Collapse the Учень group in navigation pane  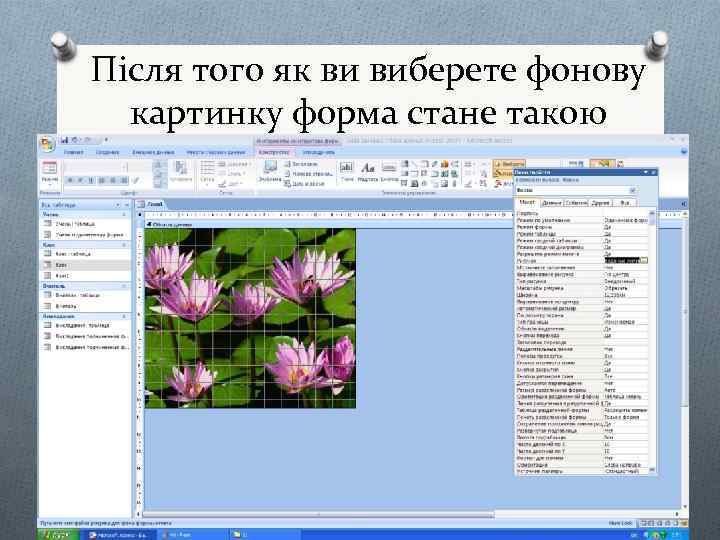tap(124, 214)
